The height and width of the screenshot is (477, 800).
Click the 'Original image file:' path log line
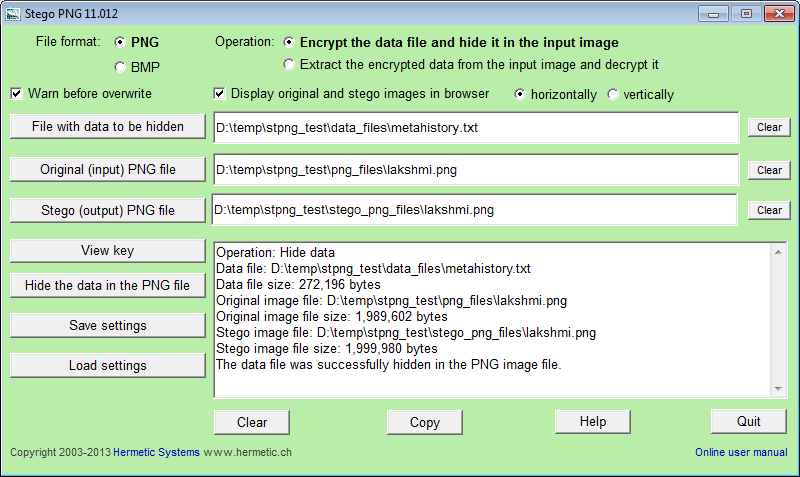pos(391,301)
